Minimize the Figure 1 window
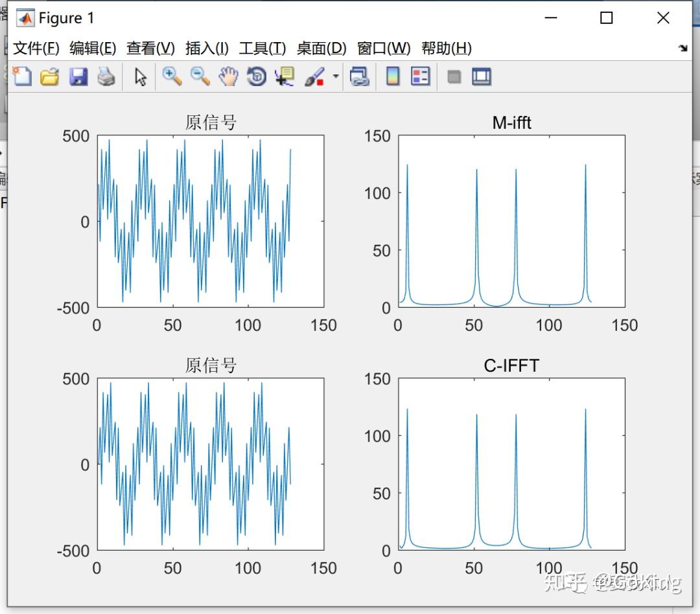Viewport: 700px width, 614px height. click(x=551, y=18)
